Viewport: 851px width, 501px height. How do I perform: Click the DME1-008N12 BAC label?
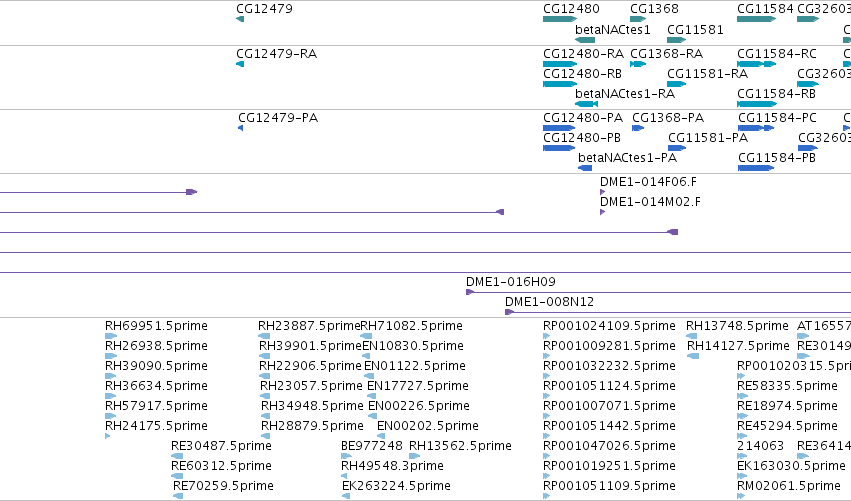(x=549, y=302)
